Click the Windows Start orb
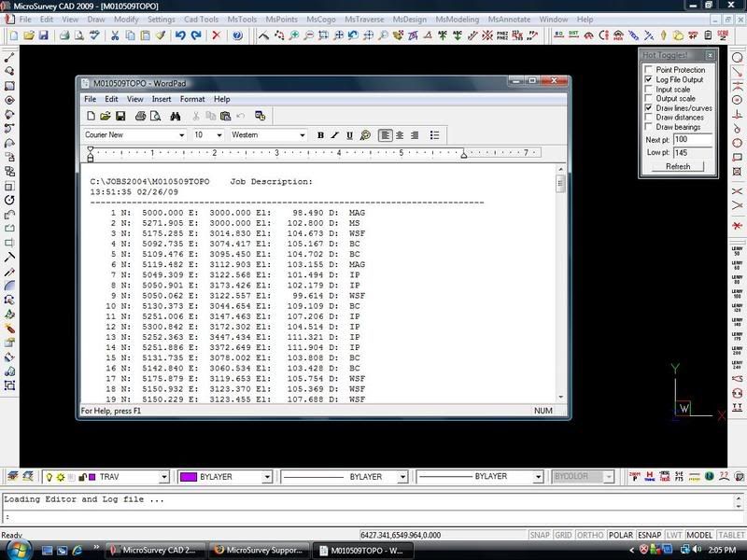 (18, 550)
